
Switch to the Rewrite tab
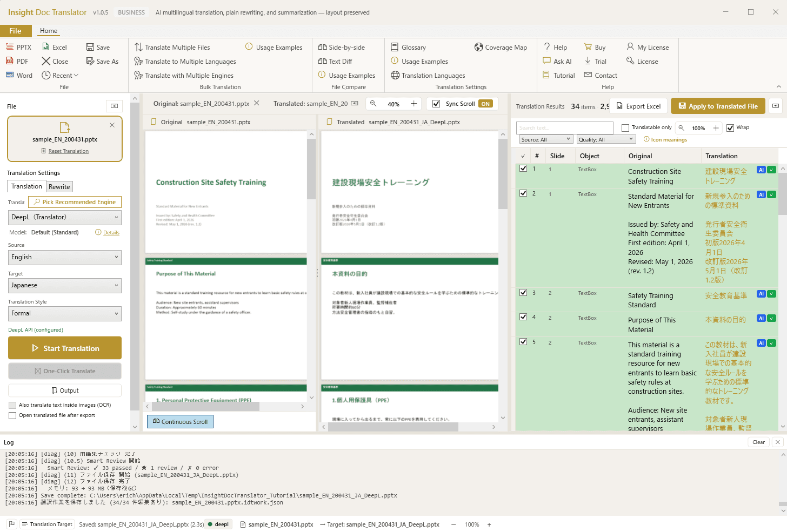59,187
